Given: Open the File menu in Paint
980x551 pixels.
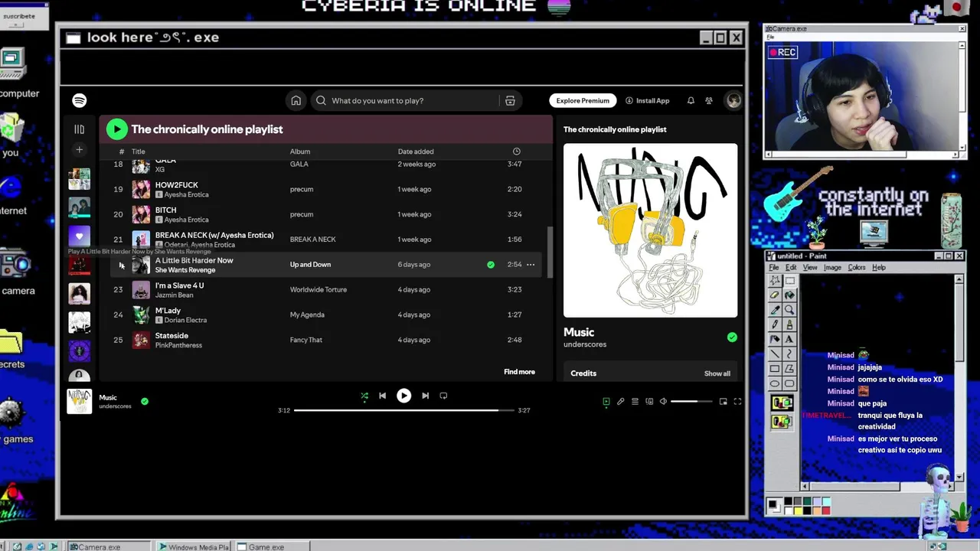Looking at the screenshot, I should tap(774, 267).
